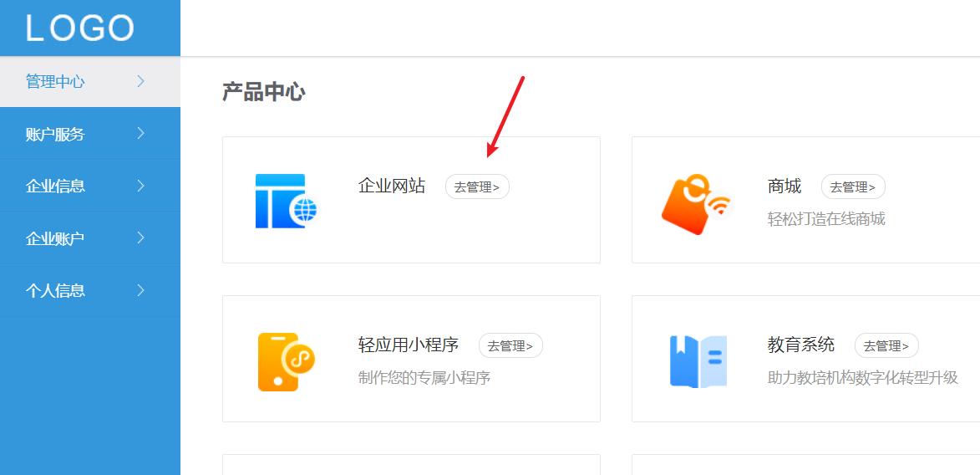This screenshot has width=980, height=475.
Task: Click the orange shopping bag mall icon
Action: (x=696, y=205)
